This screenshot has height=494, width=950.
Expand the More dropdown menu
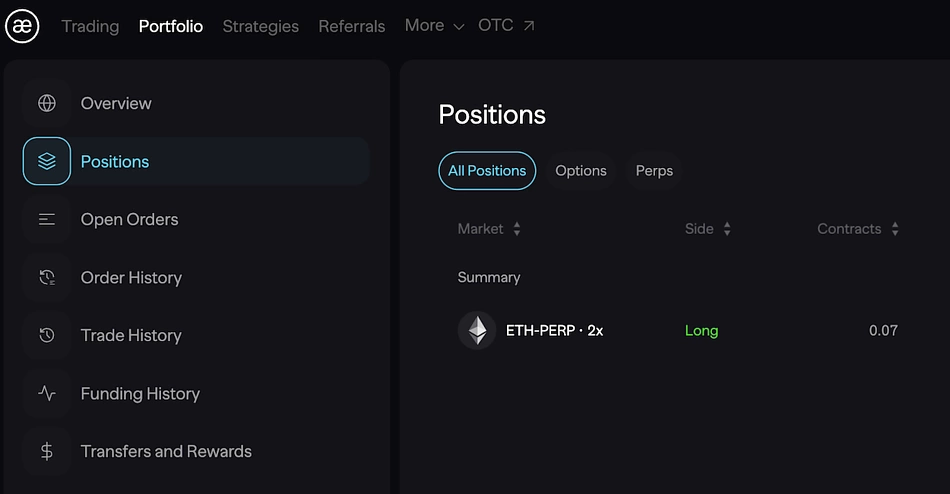pos(434,25)
